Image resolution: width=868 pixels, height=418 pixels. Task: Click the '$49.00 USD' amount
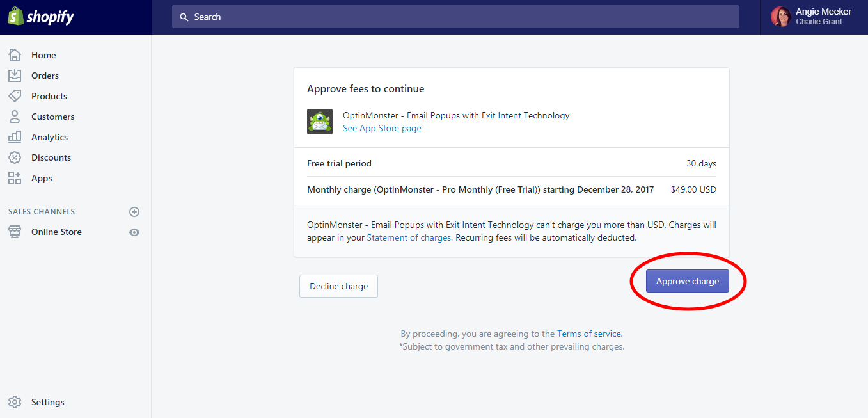[x=693, y=189]
